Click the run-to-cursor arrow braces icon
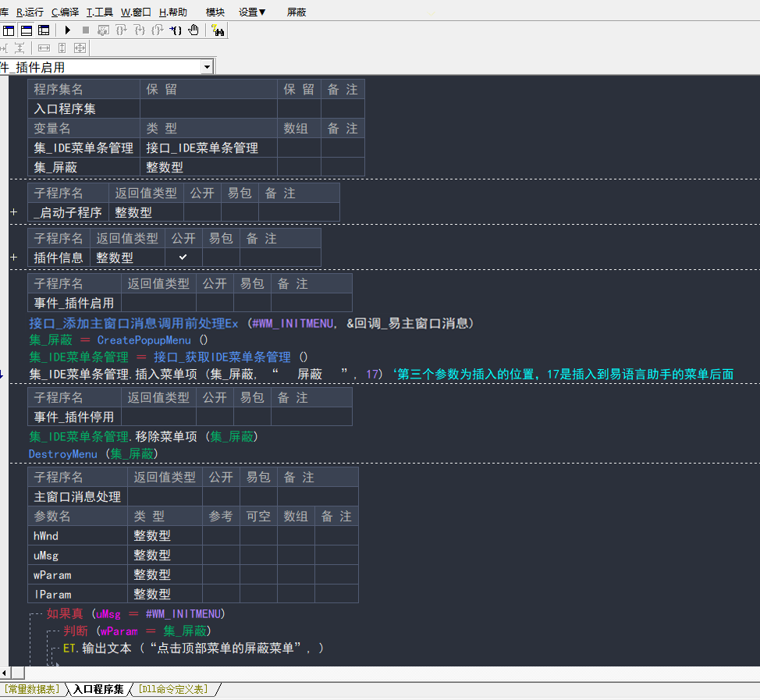The image size is (760, 700). click(176, 30)
